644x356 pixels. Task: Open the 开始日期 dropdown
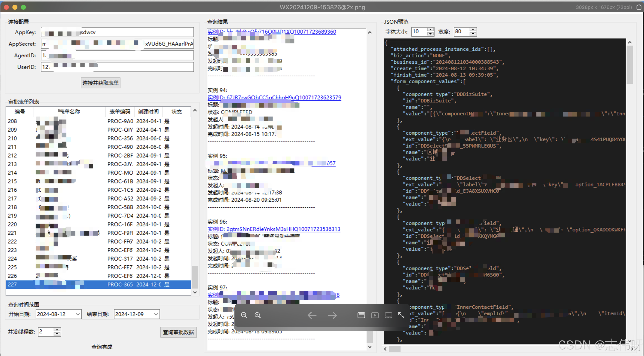coord(78,314)
